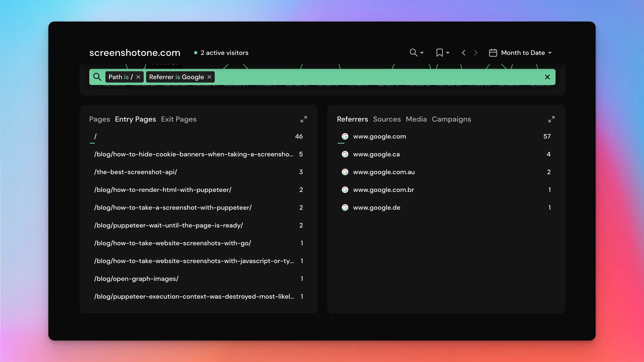Viewport: 644px width, 362px height.
Task: Open the bookmark saved segments icon
Action: 439,53
